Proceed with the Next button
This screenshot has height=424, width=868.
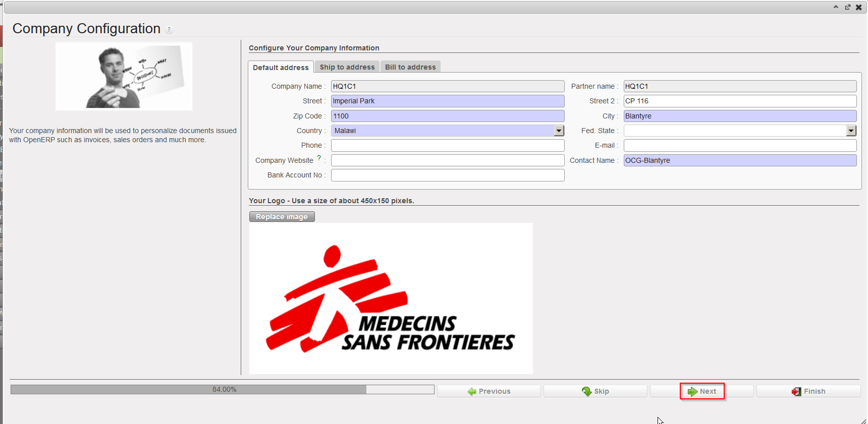pyautogui.click(x=702, y=391)
